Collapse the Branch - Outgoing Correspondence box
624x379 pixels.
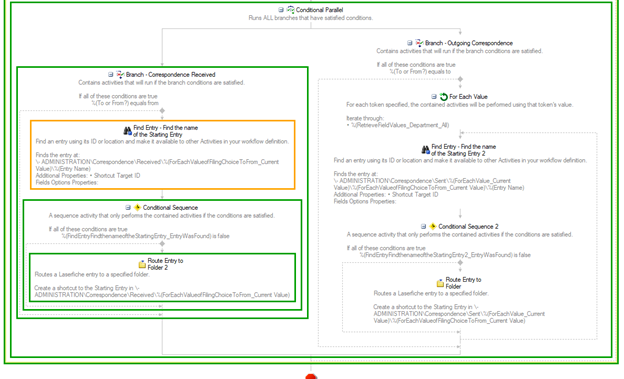[x=410, y=43]
